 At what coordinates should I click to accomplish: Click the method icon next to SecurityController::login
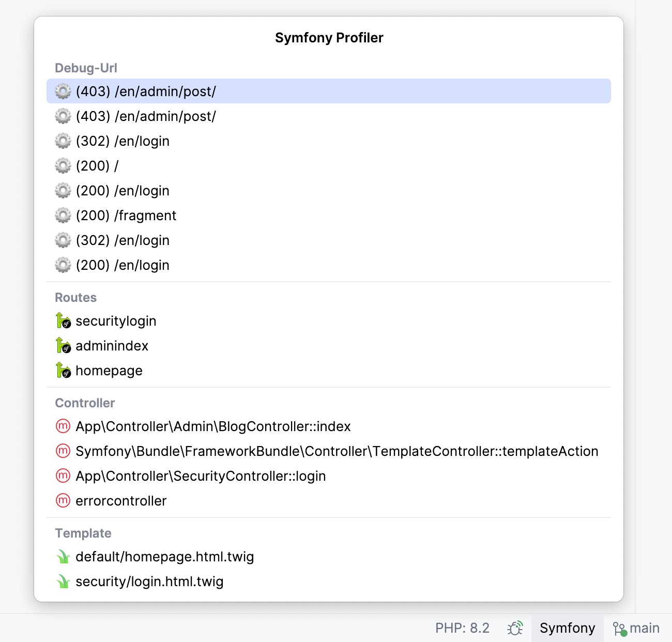63,476
